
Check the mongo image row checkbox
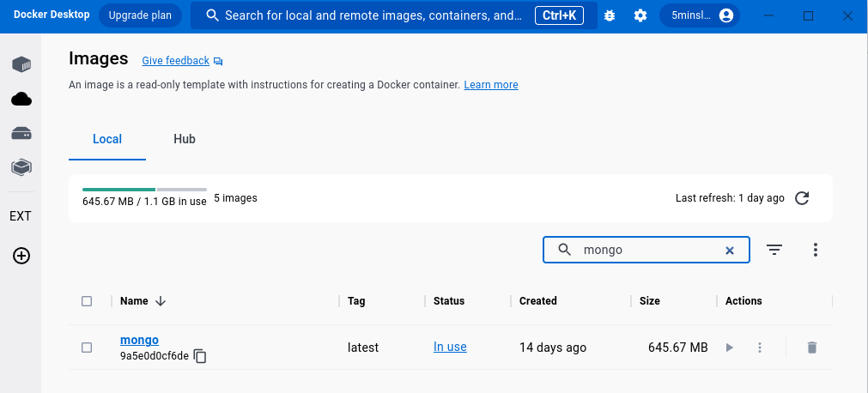pos(87,348)
